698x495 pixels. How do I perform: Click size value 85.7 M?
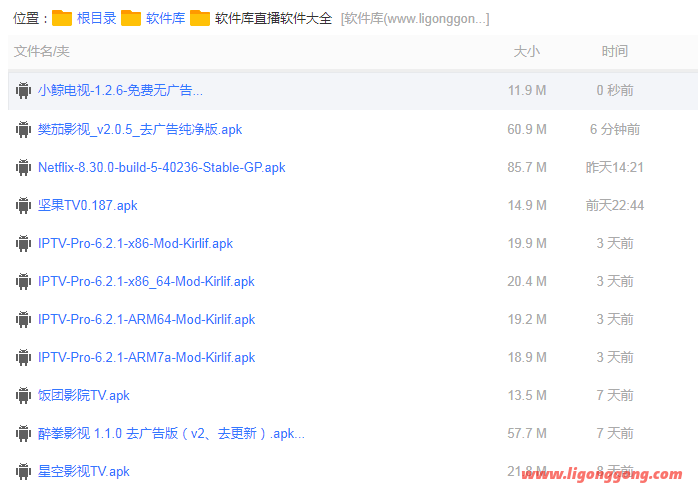click(x=527, y=167)
